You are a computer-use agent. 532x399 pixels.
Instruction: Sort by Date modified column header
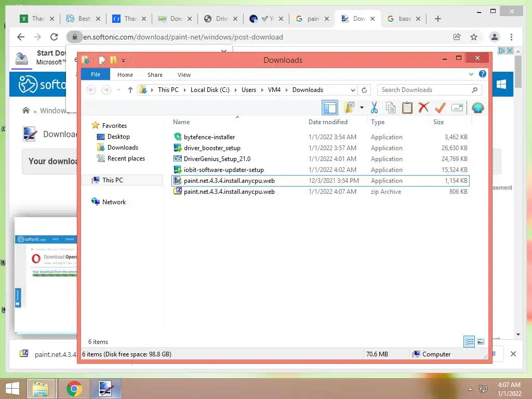(328, 122)
